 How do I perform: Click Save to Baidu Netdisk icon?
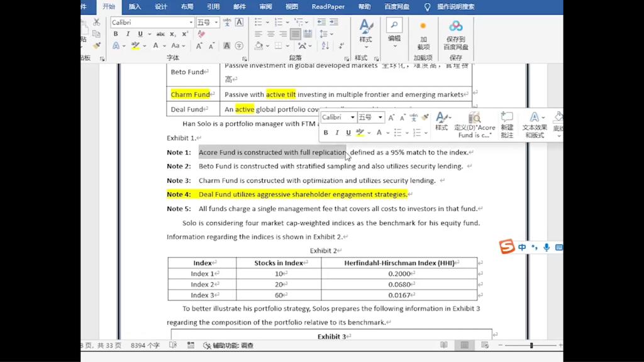(455, 35)
